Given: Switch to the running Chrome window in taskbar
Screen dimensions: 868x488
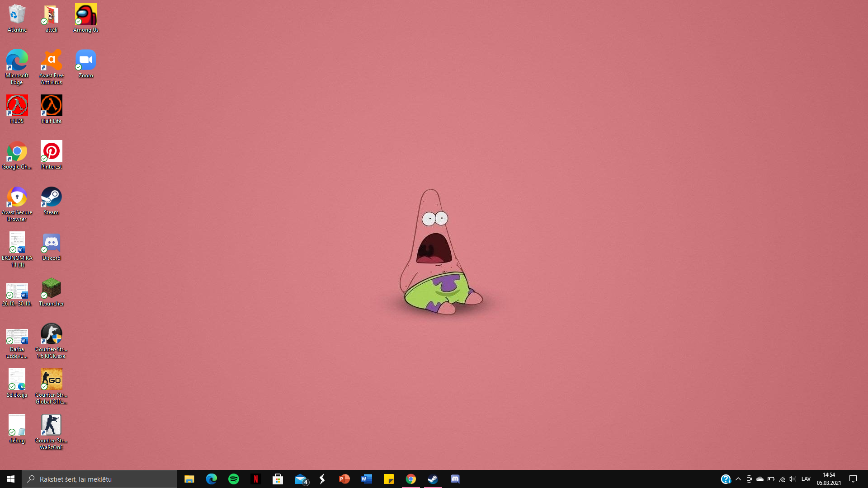Looking at the screenshot, I should click(x=410, y=479).
